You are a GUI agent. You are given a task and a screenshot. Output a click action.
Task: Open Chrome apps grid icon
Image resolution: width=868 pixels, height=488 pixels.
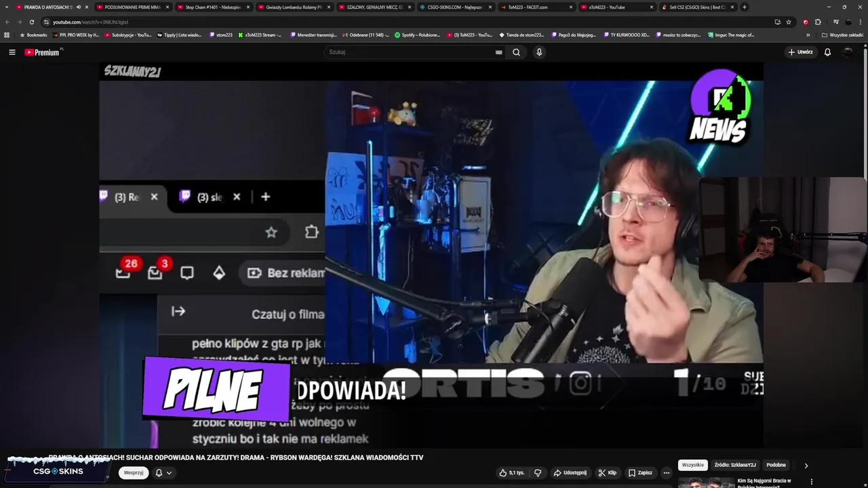[x=7, y=35]
